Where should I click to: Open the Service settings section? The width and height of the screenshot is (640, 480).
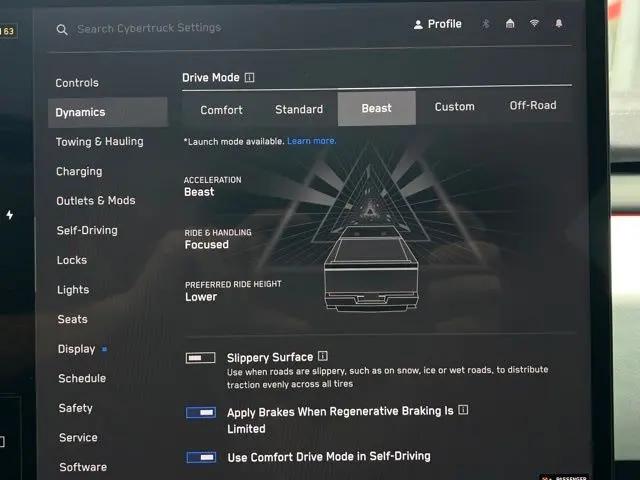tap(78, 438)
